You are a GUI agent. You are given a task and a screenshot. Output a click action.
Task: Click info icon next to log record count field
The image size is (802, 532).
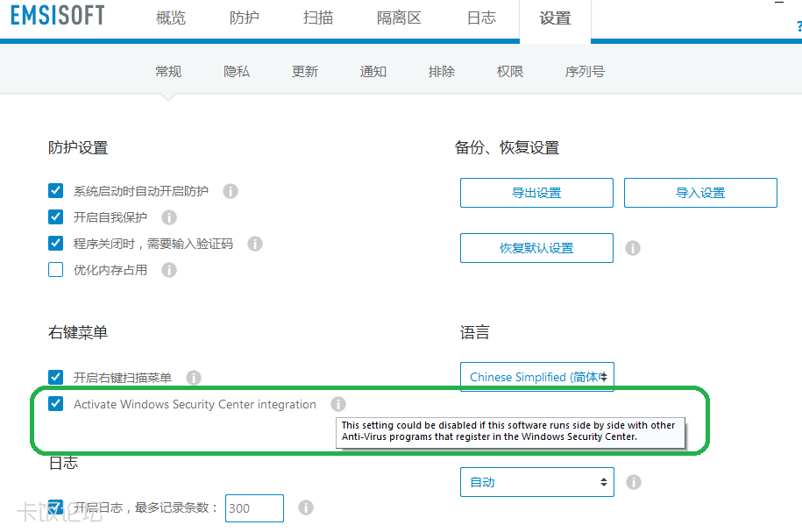click(306, 507)
